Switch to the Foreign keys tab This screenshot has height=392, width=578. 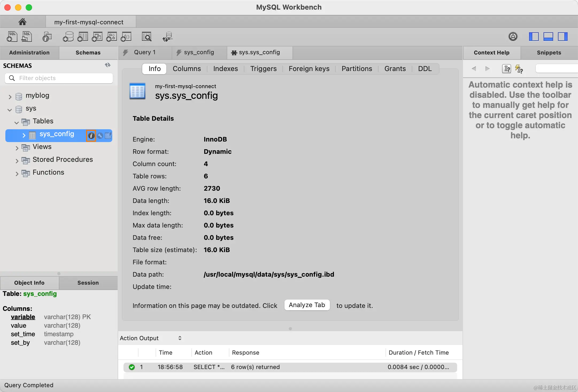(309, 69)
